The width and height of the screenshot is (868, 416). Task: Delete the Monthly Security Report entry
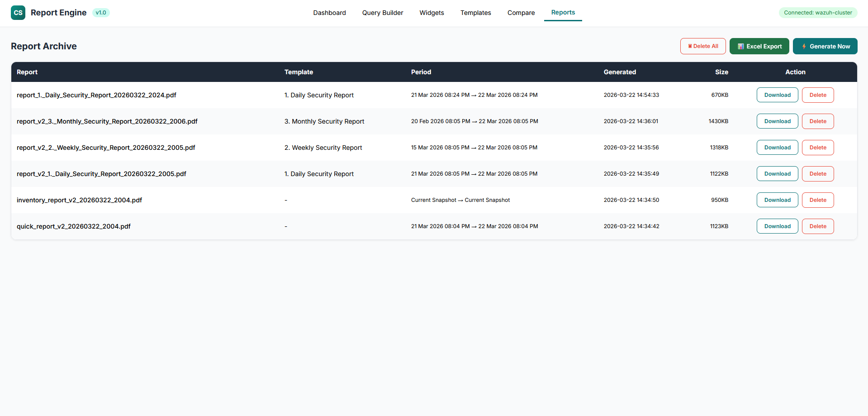click(817, 121)
